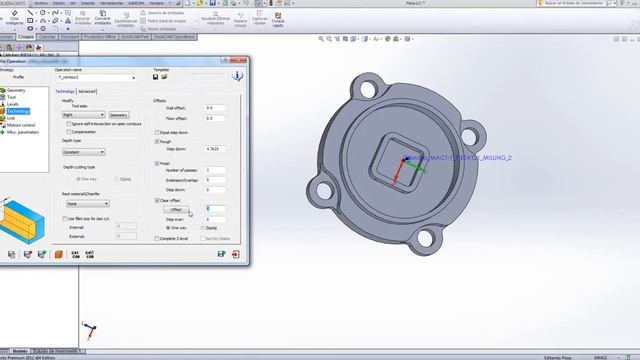Click the Save and Copy icon with red mark
This screenshot has width=640, height=360.
(x=27, y=254)
